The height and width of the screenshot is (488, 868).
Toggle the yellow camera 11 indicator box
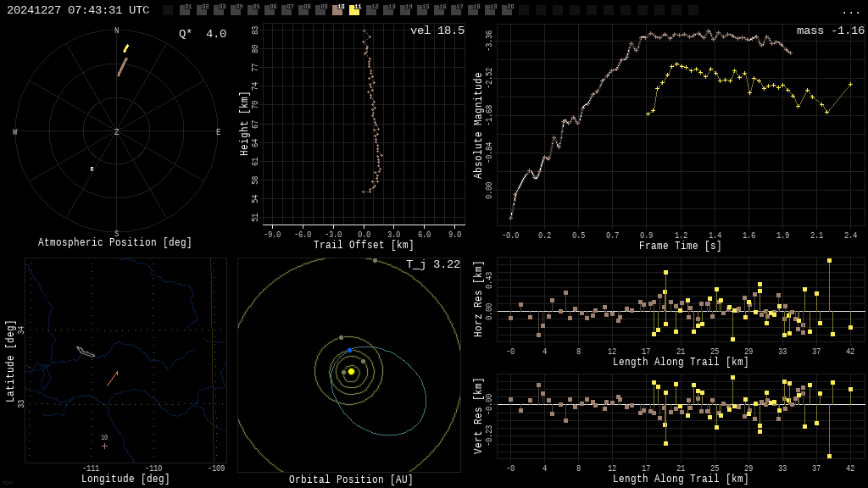click(x=354, y=10)
